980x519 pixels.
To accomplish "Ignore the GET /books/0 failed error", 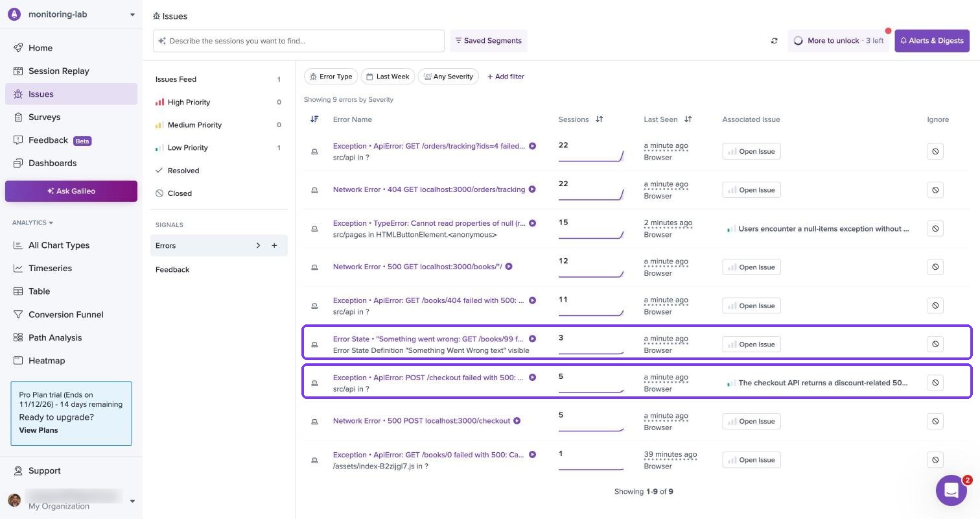I will [935, 460].
